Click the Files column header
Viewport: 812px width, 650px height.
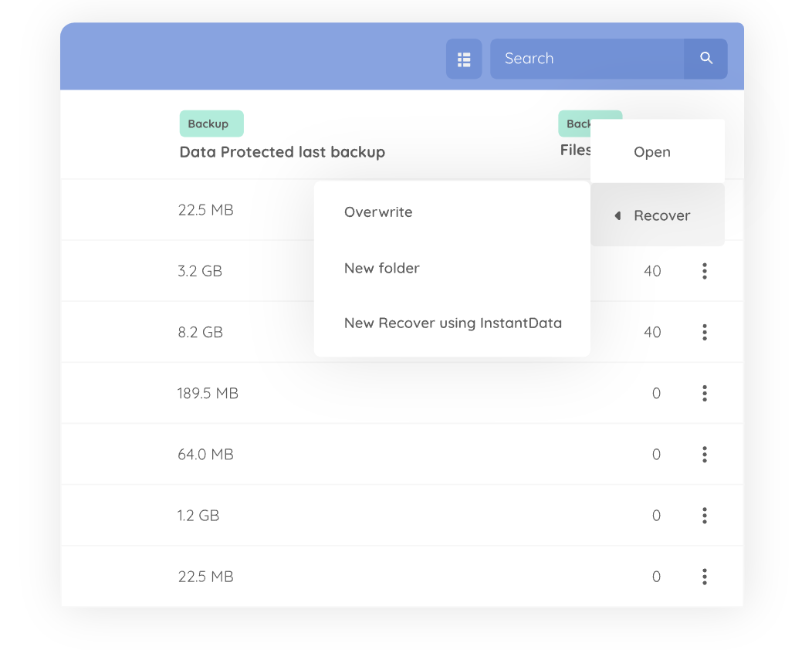[575, 151]
